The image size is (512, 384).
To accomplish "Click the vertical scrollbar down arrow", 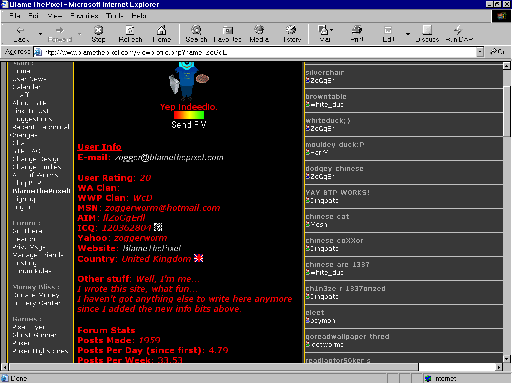I will click(x=507, y=359).
